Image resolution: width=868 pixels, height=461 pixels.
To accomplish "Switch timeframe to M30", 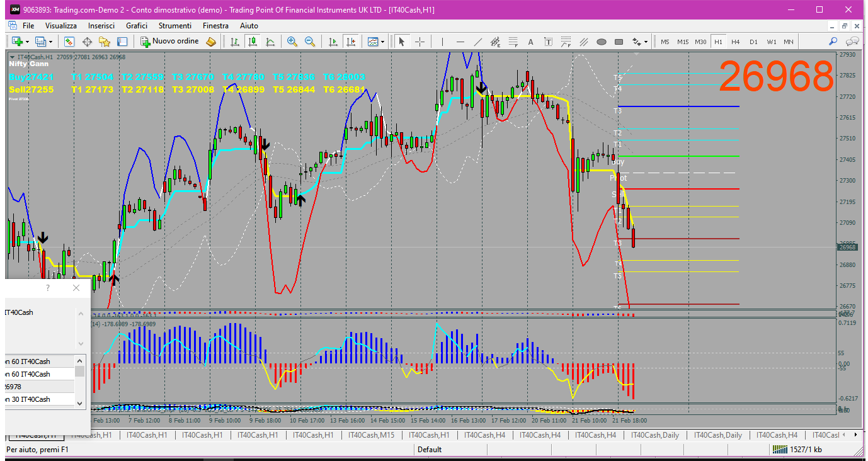I will click(700, 42).
